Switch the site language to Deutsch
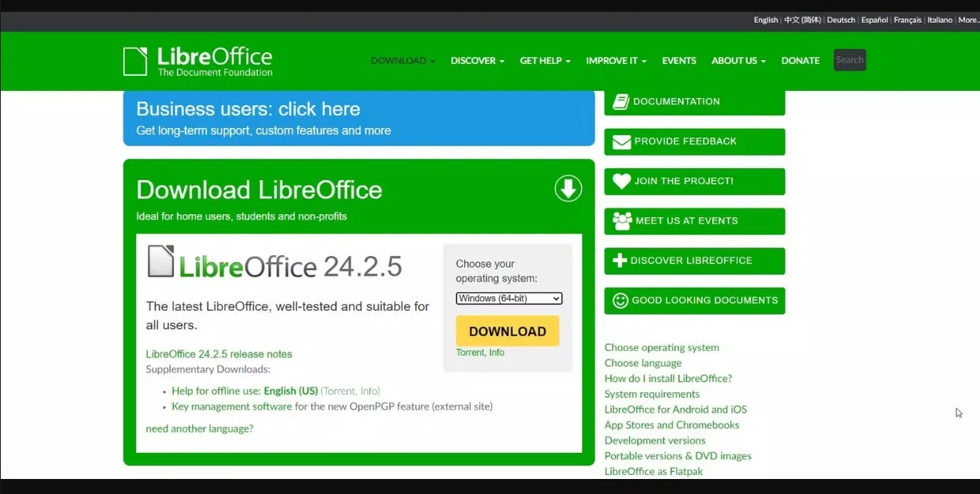 point(840,20)
